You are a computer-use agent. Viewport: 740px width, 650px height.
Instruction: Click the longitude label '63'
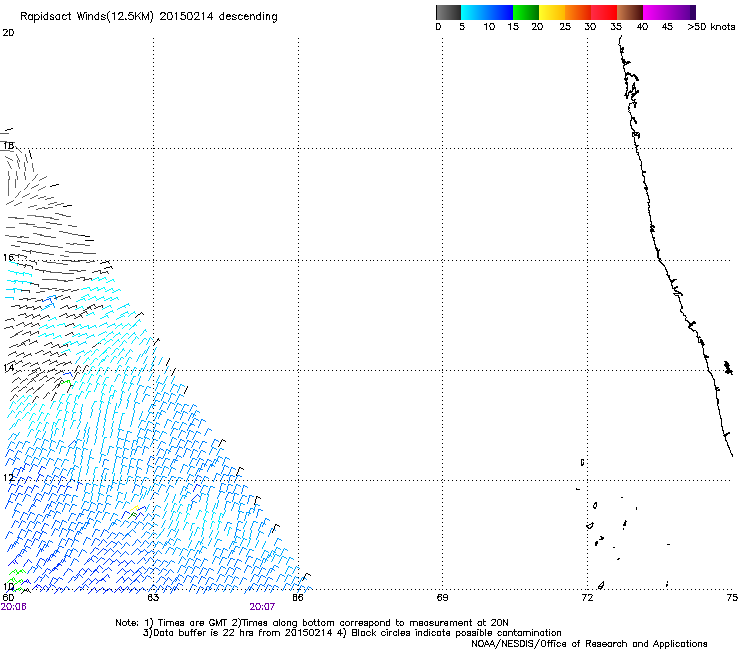tap(153, 598)
